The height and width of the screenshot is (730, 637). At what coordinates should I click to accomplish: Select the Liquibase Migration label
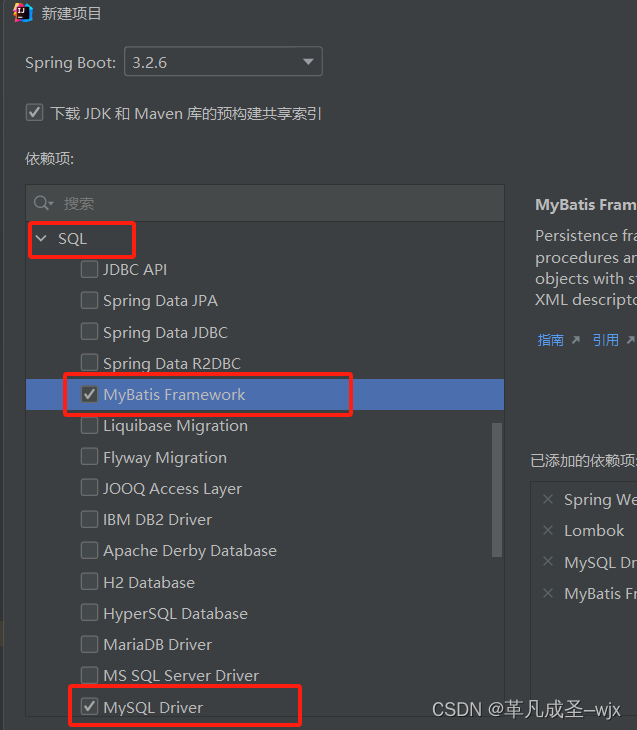tap(176, 426)
